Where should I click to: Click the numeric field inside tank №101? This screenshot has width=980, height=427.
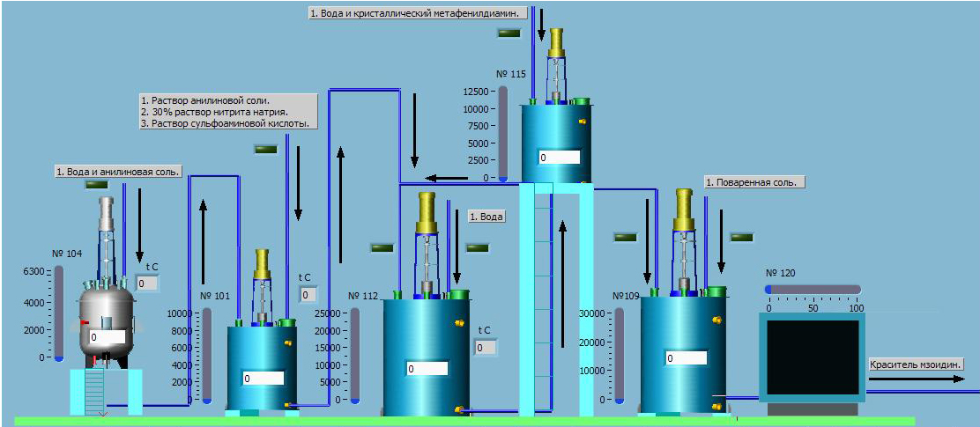[264, 379]
